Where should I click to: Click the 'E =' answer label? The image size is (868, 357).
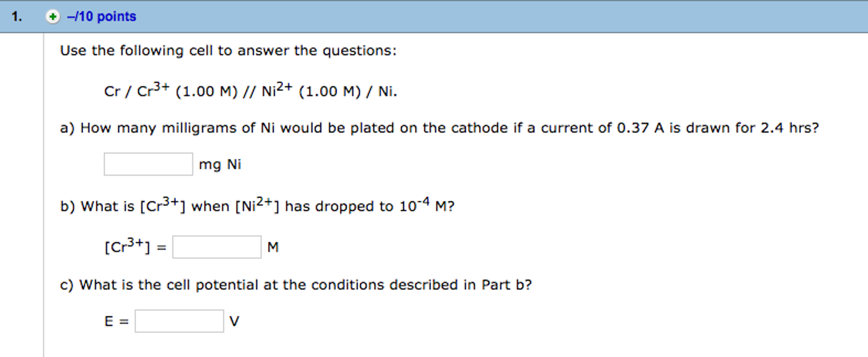116,321
